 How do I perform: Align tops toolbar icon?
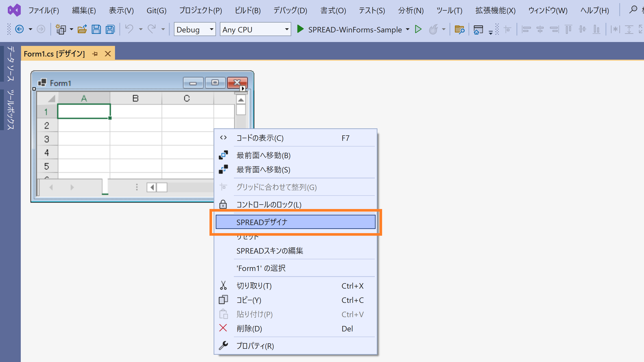tap(568, 29)
